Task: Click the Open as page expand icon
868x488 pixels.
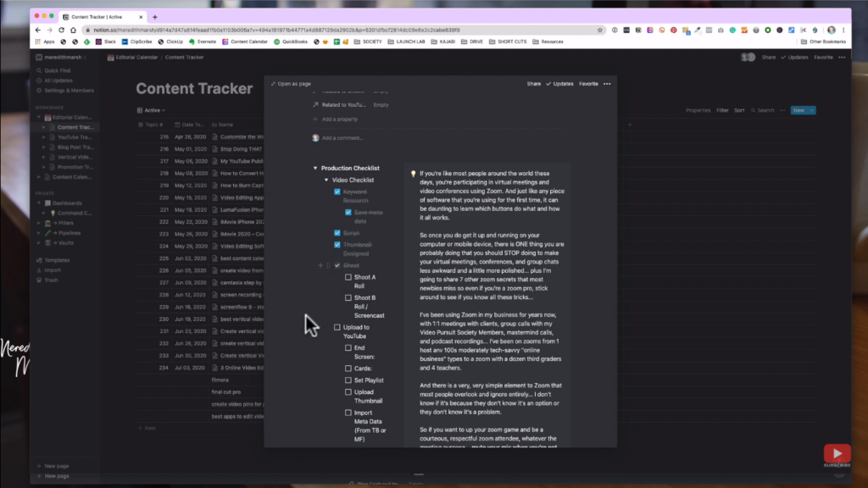Action: [273, 84]
